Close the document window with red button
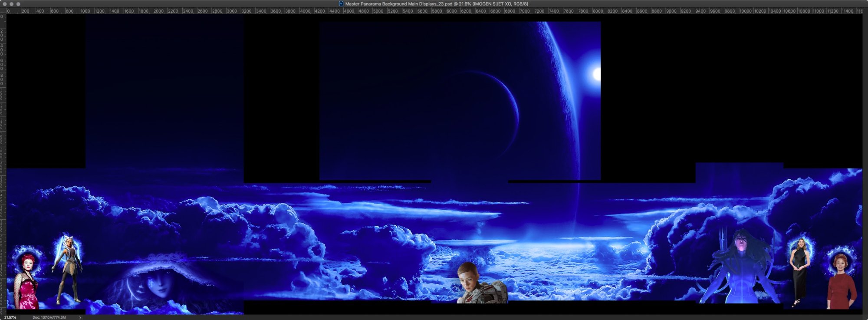The image size is (868, 320). pyautogui.click(x=5, y=4)
